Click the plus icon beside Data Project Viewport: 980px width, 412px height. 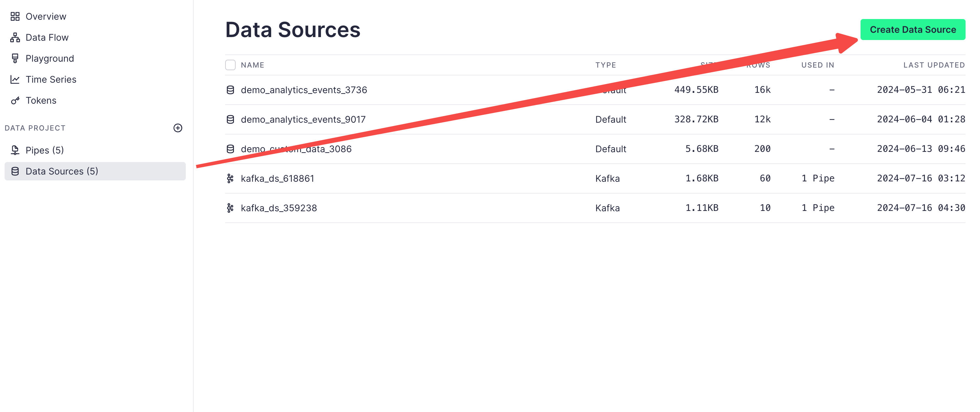(x=178, y=128)
